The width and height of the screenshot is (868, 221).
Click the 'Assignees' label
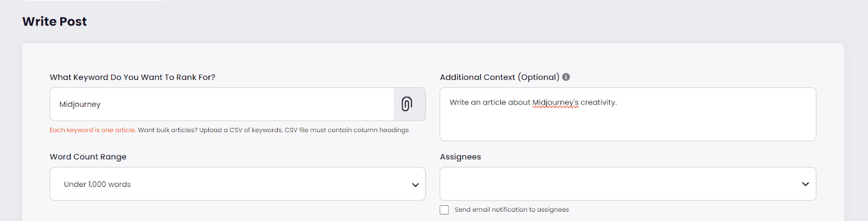click(x=461, y=157)
